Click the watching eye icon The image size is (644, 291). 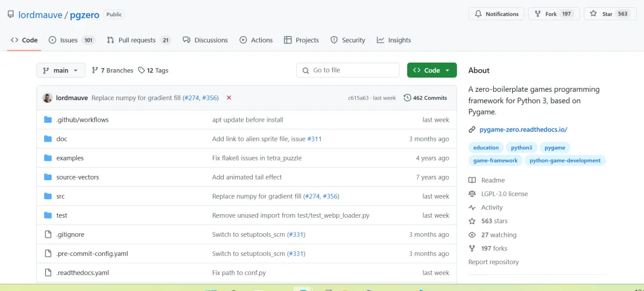[472, 235]
